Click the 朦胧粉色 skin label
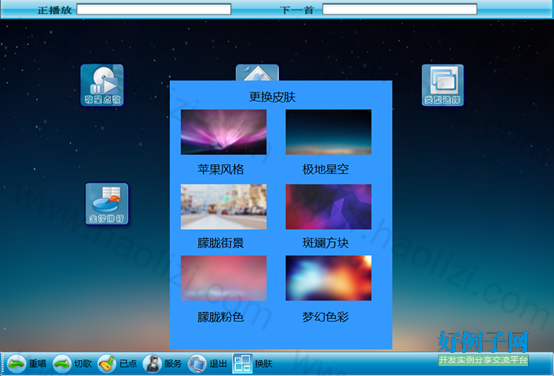 click(x=221, y=317)
